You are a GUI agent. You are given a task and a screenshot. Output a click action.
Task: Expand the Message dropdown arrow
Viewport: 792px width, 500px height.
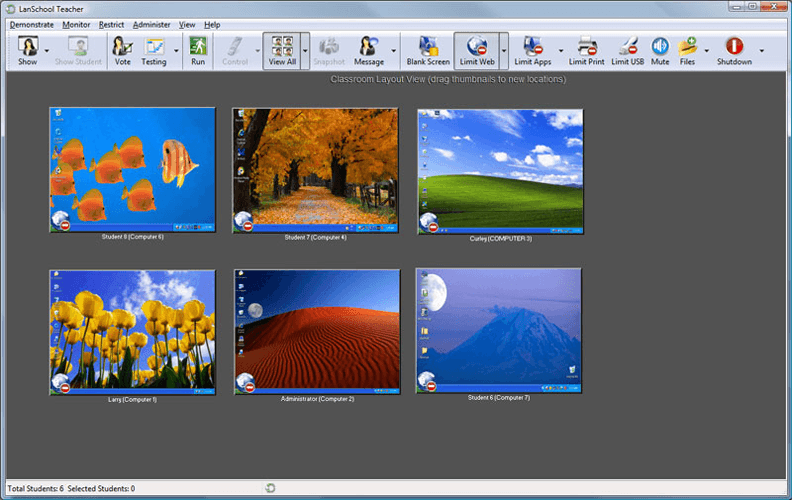pyautogui.click(x=393, y=49)
